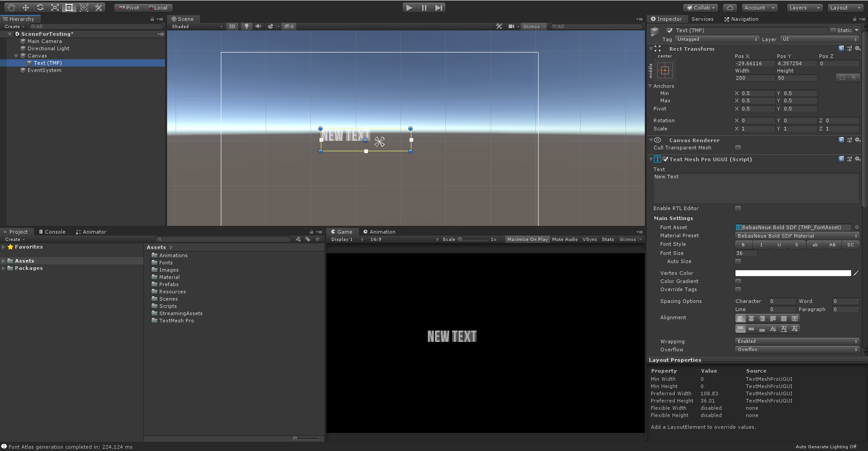Toggle Scene audio speaker icon
868x451 pixels.
pyautogui.click(x=258, y=26)
